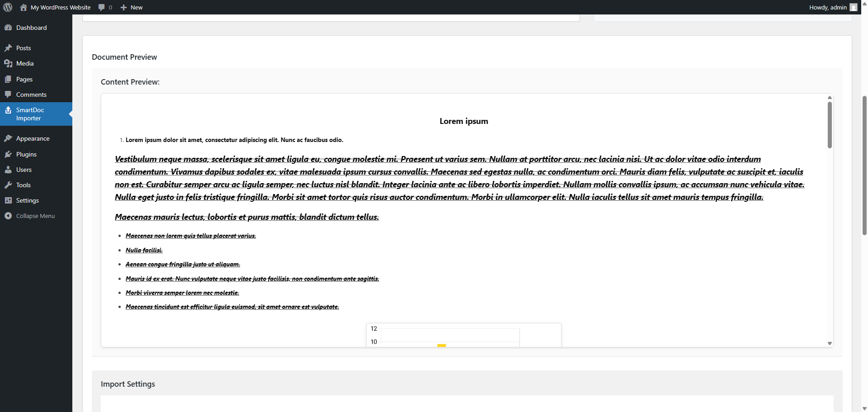Click the content preview scrollbar thumb
This screenshot has width=868, height=412.
click(830, 124)
